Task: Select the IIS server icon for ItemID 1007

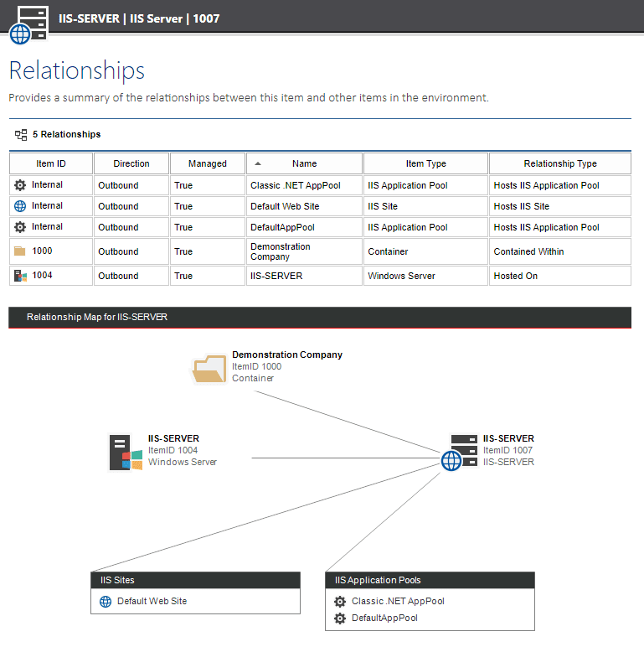Action: 459,453
